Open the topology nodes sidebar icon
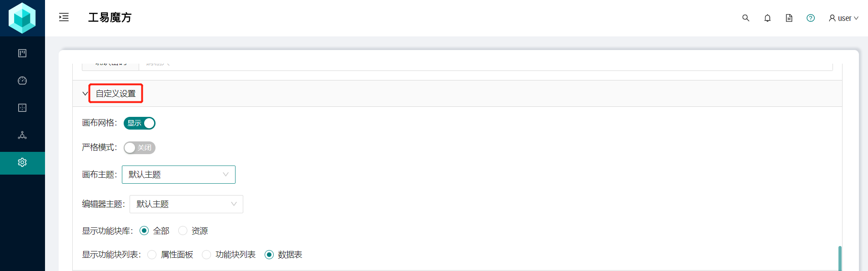 (x=22, y=135)
